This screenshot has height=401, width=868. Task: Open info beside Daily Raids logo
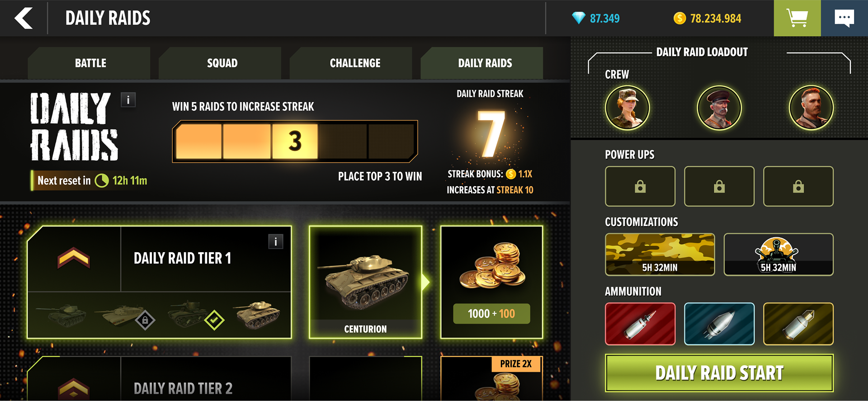(x=128, y=100)
